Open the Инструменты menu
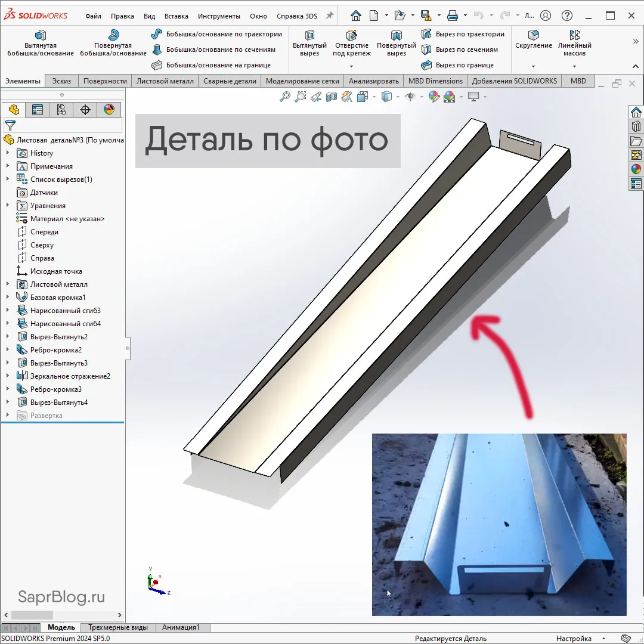Screen dimensions: 644x644 click(219, 16)
